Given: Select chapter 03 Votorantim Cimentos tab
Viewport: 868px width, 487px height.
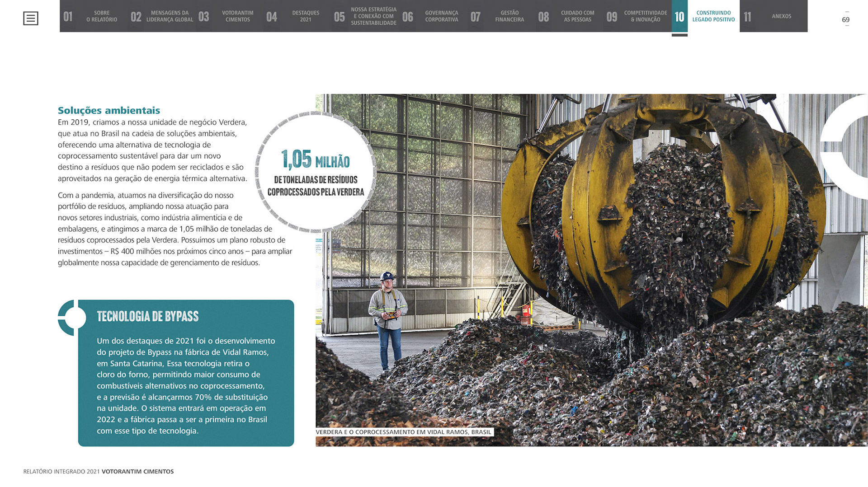Looking at the screenshot, I should [230, 16].
